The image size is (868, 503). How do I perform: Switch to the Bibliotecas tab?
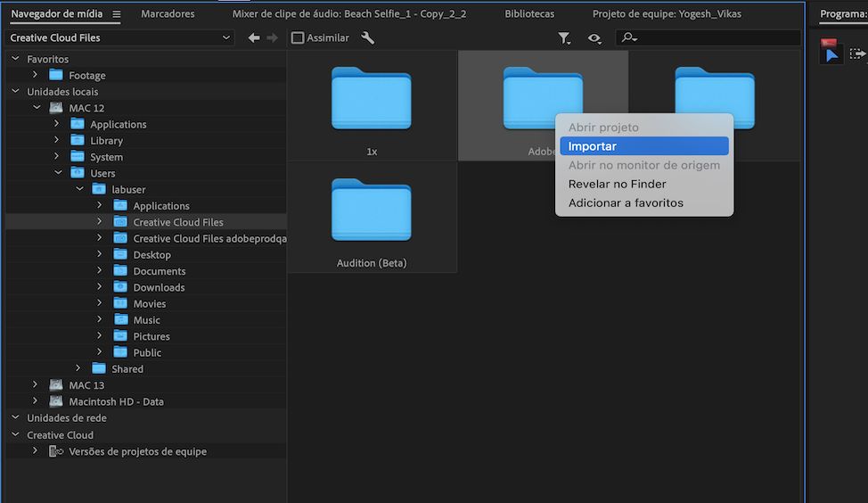point(529,14)
